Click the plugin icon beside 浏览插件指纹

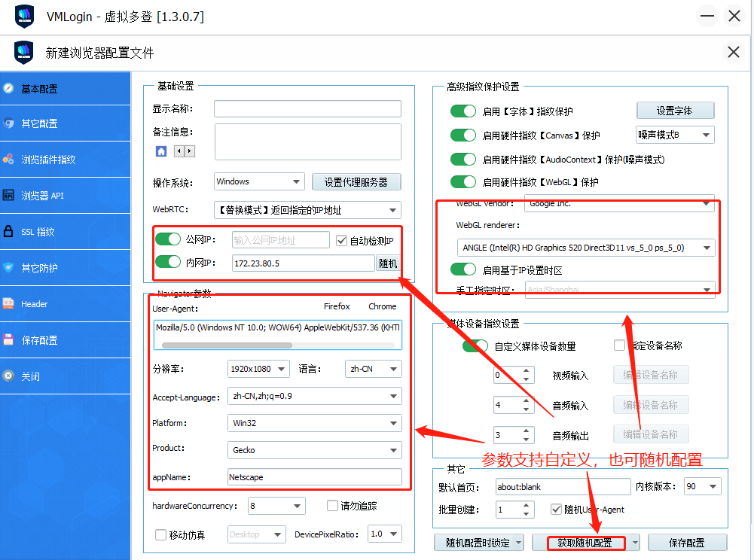[8, 159]
